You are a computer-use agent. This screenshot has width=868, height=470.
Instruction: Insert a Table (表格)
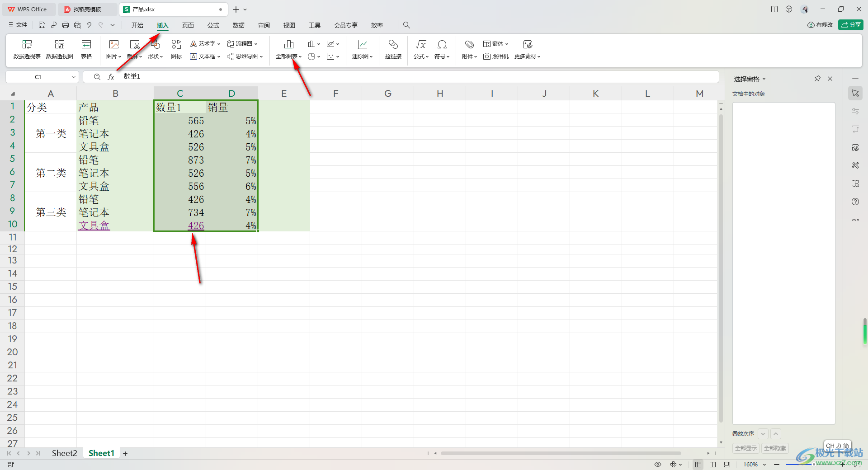click(86, 49)
